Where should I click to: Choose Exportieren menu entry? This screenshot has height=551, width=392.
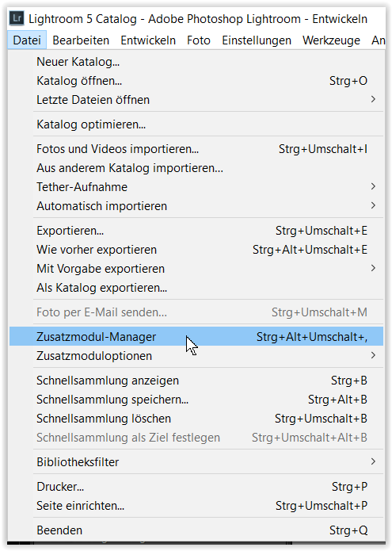(196, 231)
